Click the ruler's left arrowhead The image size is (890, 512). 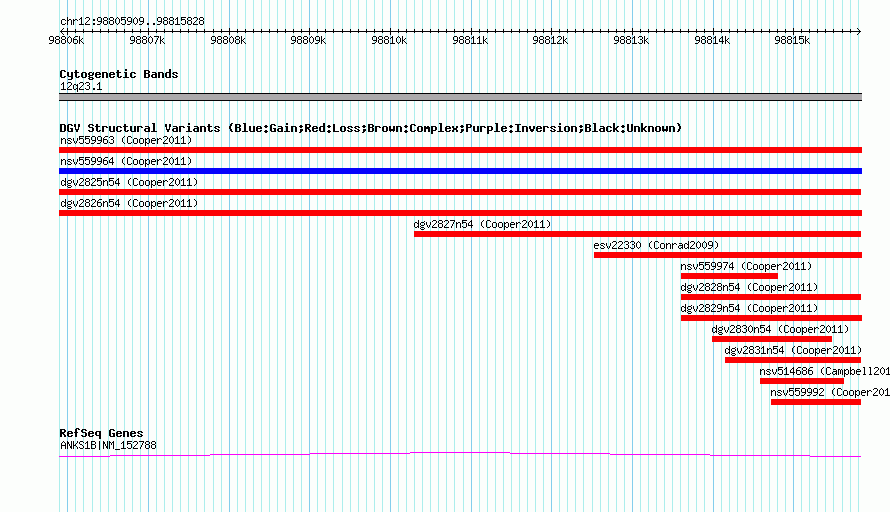point(62,31)
